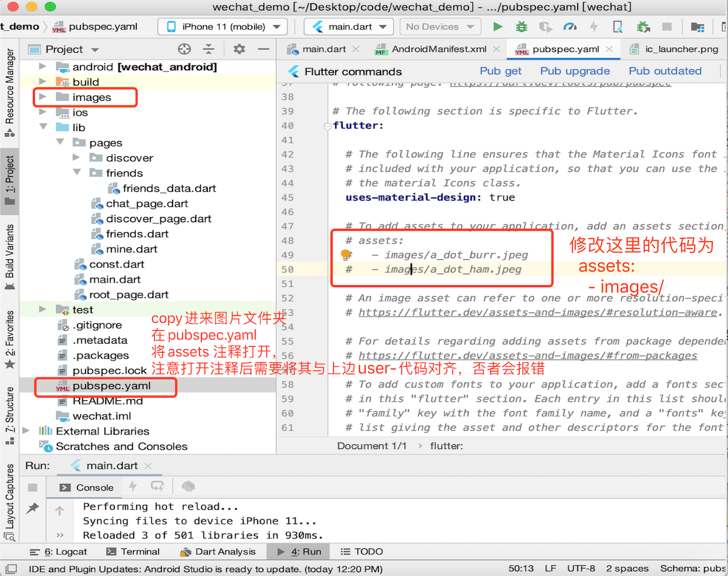Click line separator LF in status bar

click(x=551, y=568)
